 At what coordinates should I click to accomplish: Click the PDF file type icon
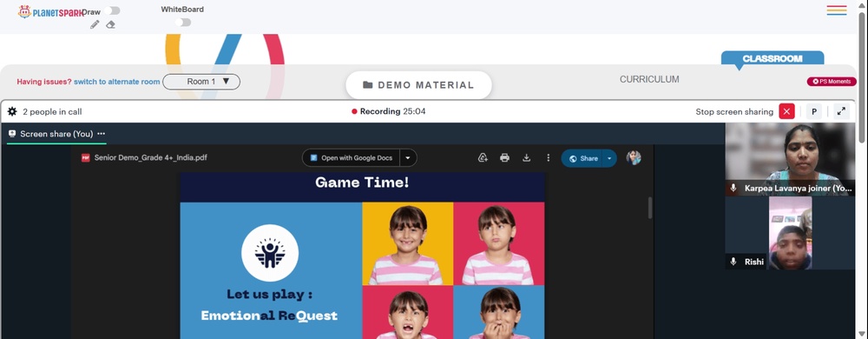coord(86,158)
